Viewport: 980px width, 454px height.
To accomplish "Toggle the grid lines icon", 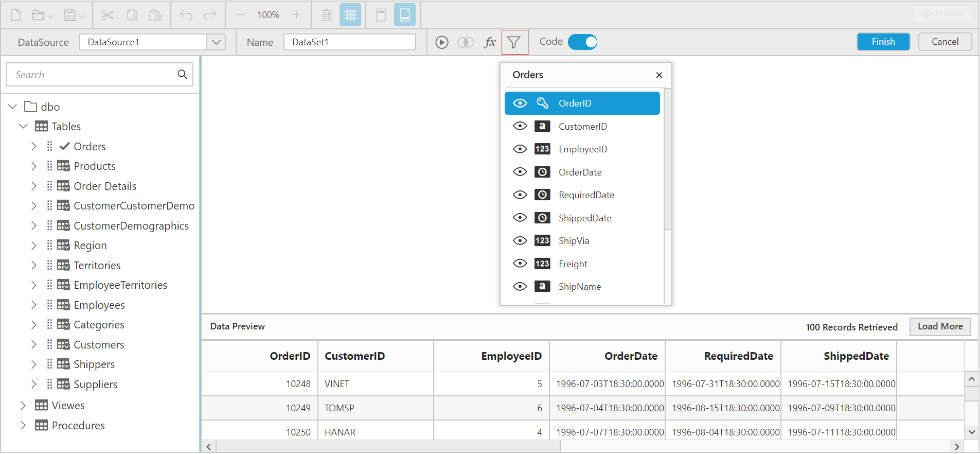I will click(350, 15).
